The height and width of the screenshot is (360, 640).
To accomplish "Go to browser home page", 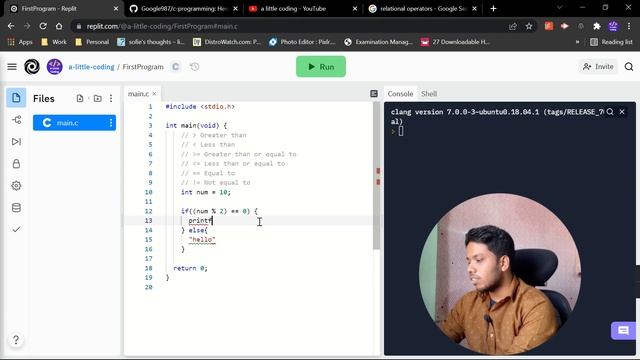I will tap(59, 26).
